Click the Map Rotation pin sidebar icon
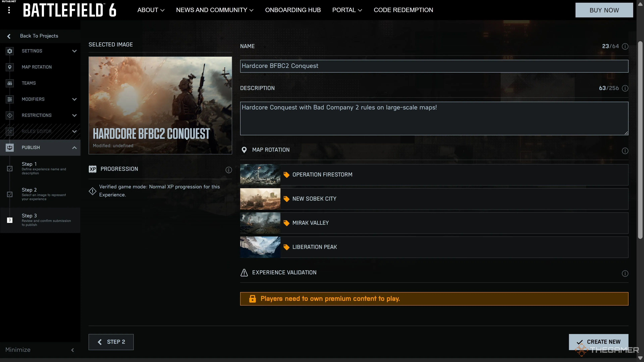 coord(10,67)
